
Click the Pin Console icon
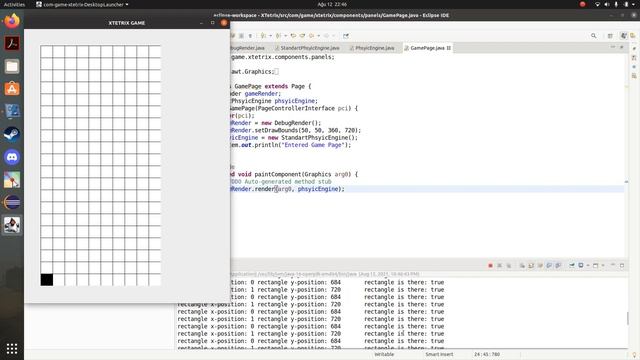point(572,266)
